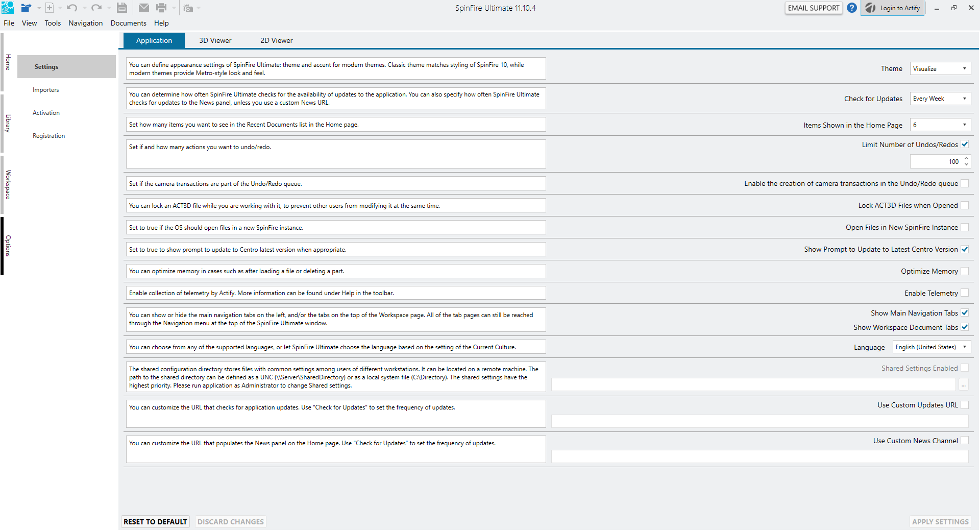The image size is (980, 531).
Task: Open the Activation options page
Action: coord(66,113)
